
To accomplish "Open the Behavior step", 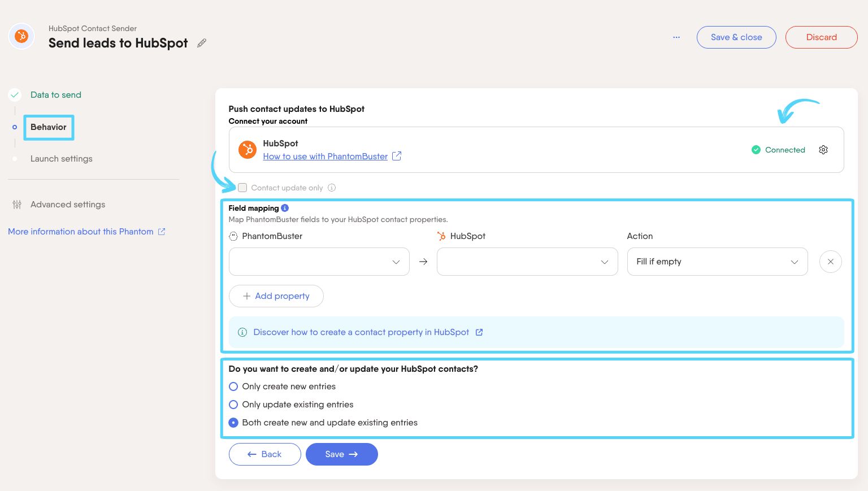I will point(49,127).
